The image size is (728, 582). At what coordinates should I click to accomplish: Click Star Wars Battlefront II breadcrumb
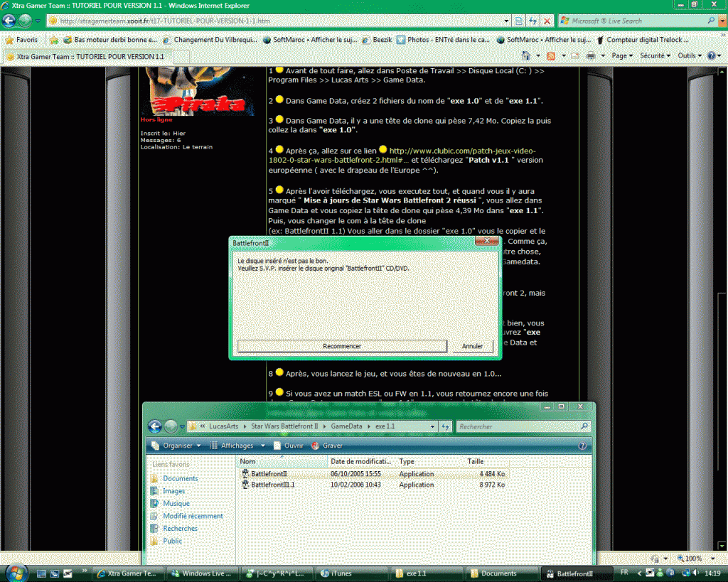click(284, 426)
